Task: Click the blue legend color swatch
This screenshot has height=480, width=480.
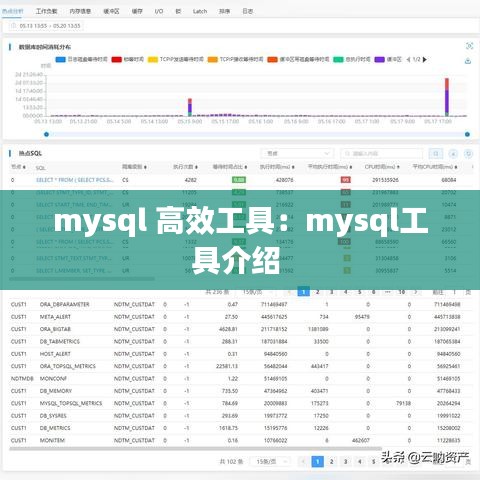Action: [60, 59]
